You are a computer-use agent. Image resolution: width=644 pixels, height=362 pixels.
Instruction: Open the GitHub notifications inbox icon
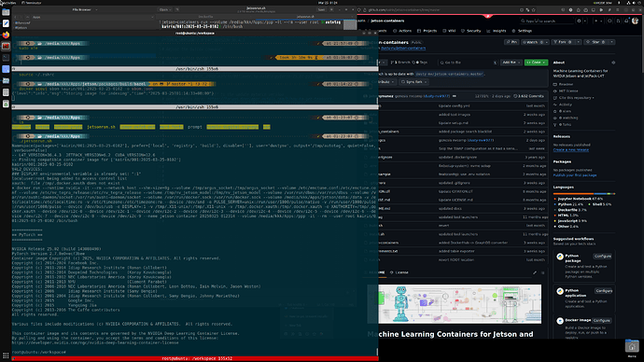point(626,21)
